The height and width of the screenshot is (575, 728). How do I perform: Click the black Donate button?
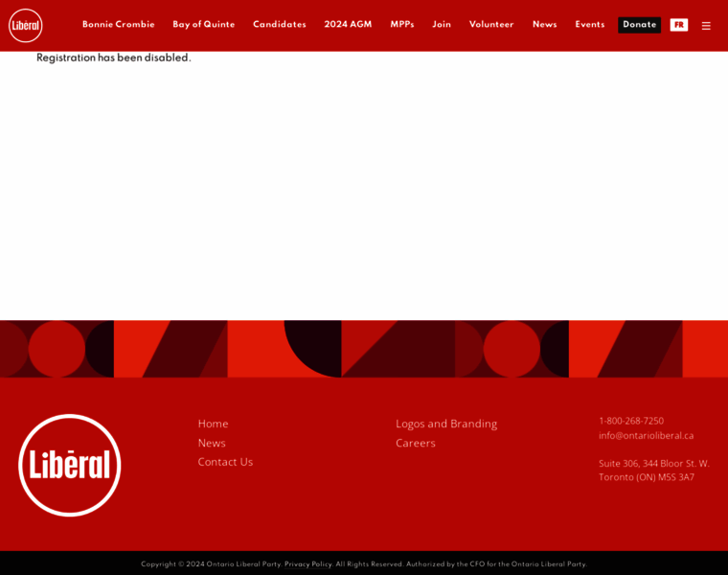tap(639, 25)
